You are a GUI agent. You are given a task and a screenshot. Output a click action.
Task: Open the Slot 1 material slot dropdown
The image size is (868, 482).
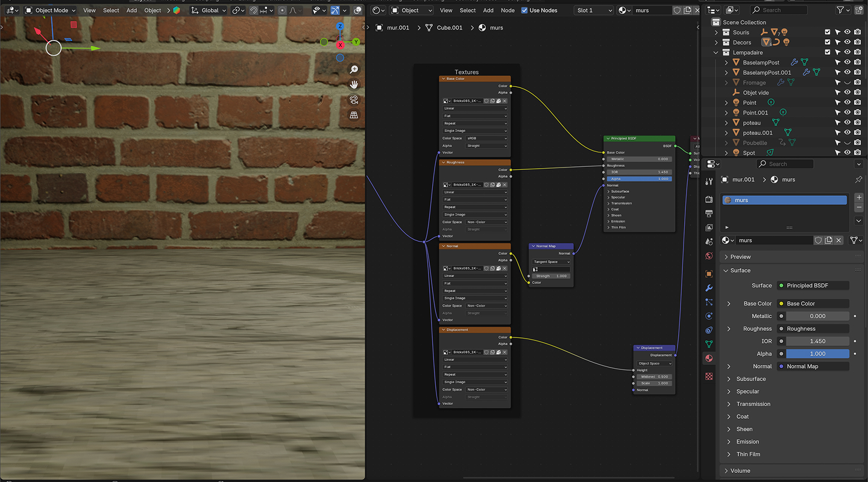click(593, 10)
